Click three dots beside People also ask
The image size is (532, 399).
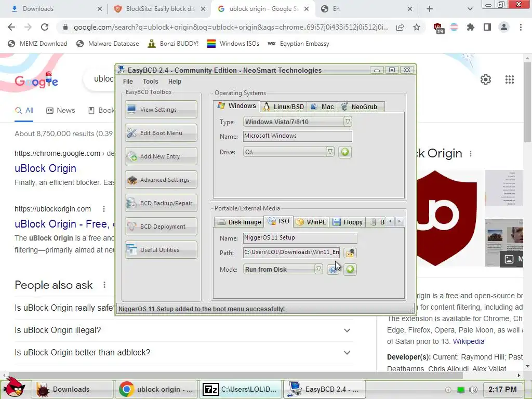[104, 285]
